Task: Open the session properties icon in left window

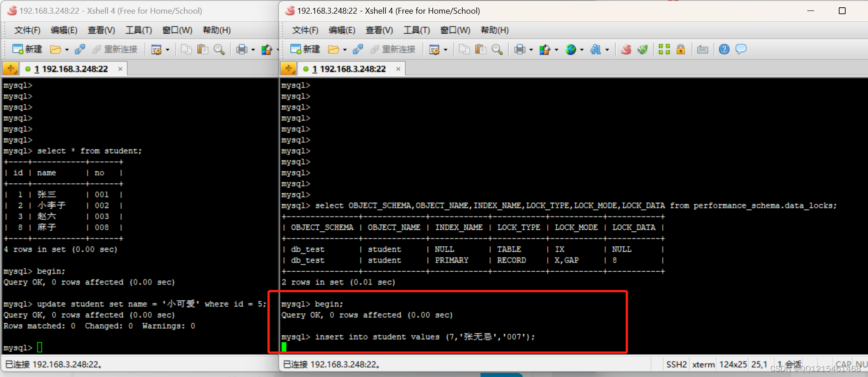Action: [x=157, y=49]
